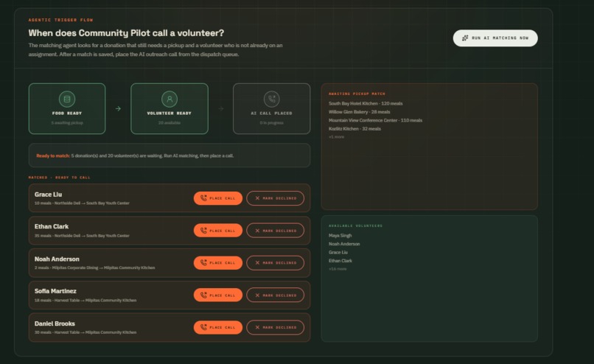Click Maya Singh in Available Volunteers
The image size is (594, 364).
340,236
